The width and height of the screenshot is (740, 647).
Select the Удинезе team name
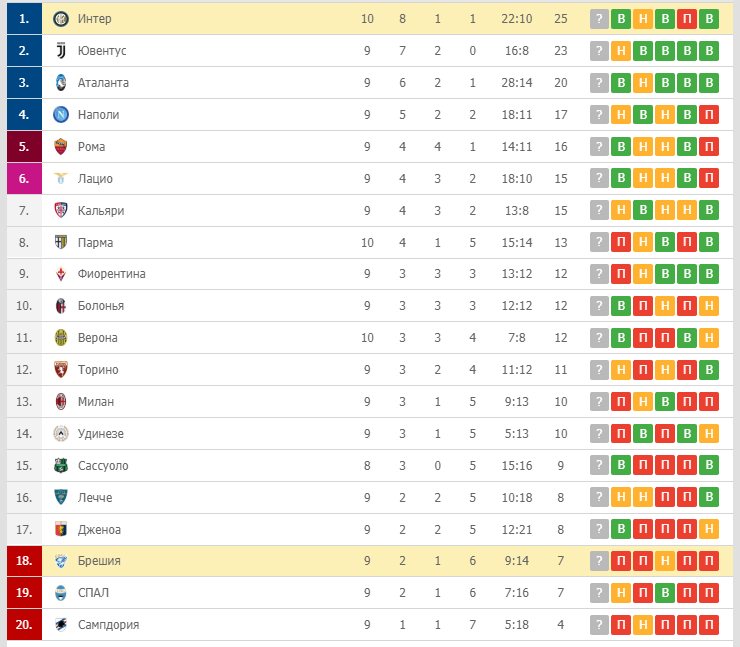102,434
